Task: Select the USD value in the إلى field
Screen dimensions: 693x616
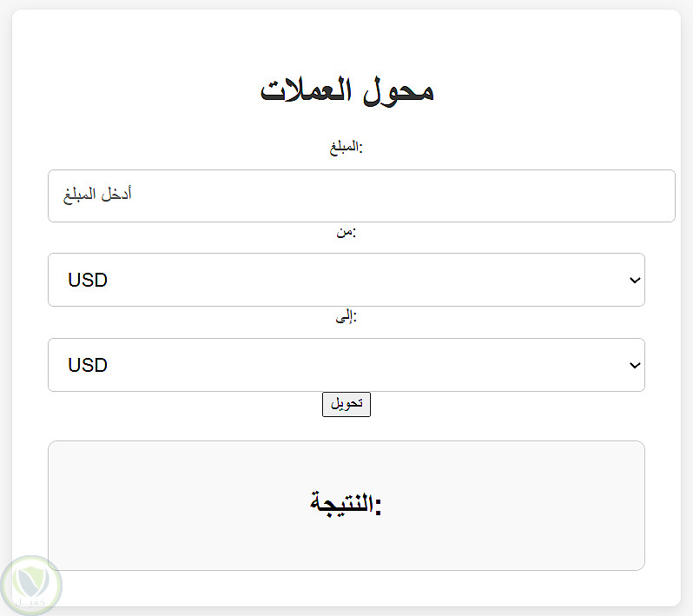Action: (x=88, y=365)
